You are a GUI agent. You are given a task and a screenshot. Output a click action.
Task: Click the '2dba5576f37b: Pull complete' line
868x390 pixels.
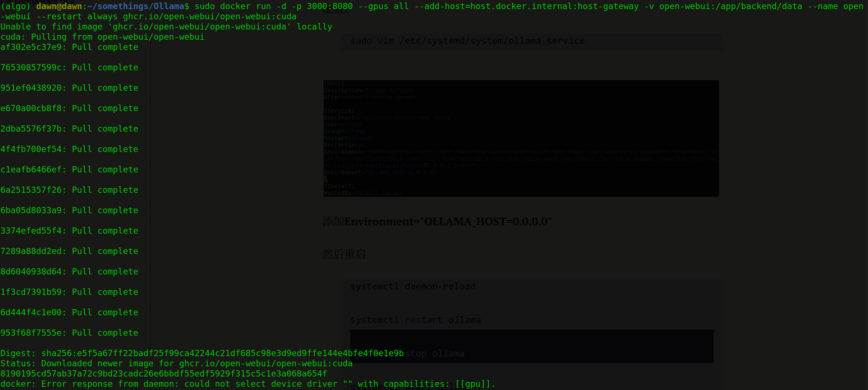click(x=69, y=129)
